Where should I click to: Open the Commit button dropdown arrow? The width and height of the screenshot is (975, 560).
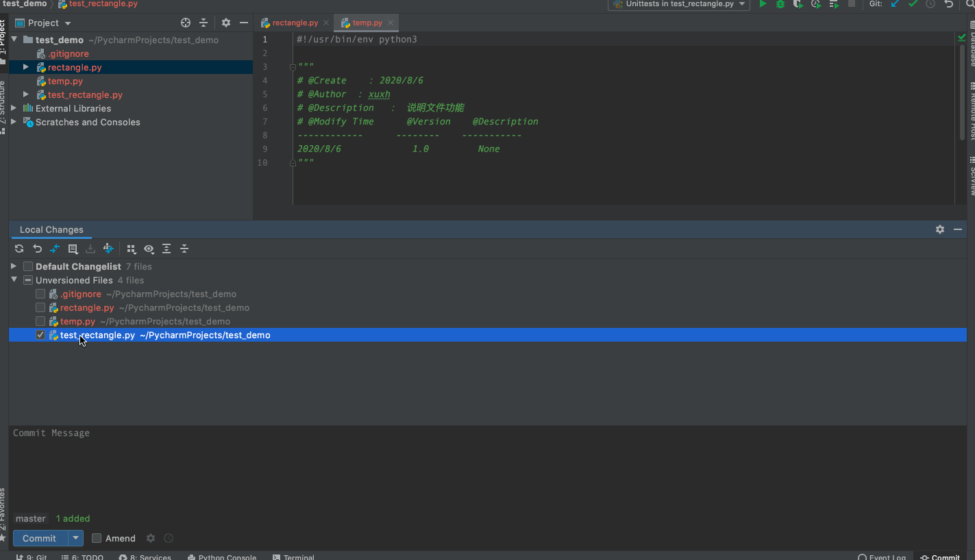tap(76, 538)
